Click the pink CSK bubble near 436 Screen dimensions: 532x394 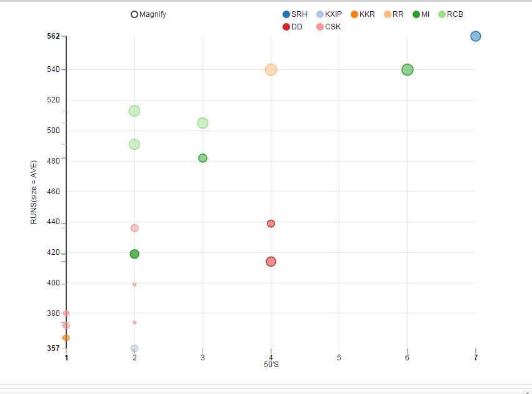(134, 228)
